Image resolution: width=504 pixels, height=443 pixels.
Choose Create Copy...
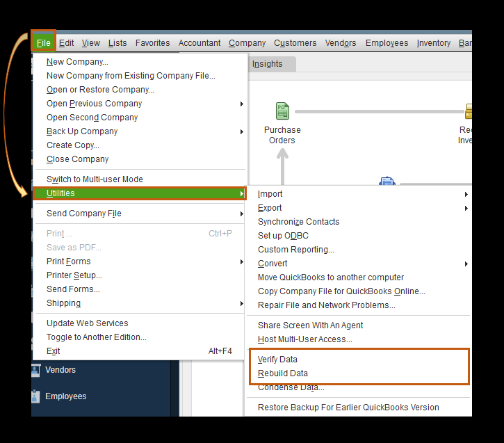140,145
